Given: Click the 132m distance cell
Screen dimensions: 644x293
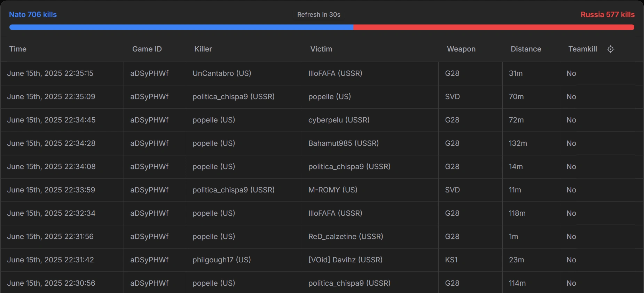Looking at the screenshot, I should pos(518,143).
